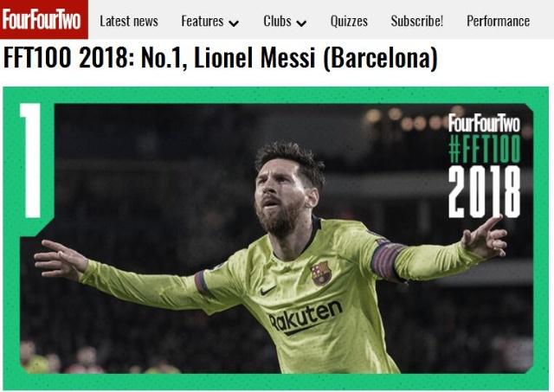Click the green #FFT100 hashtag graphic
The height and width of the screenshot is (392, 554).
[x=485, y=148]
